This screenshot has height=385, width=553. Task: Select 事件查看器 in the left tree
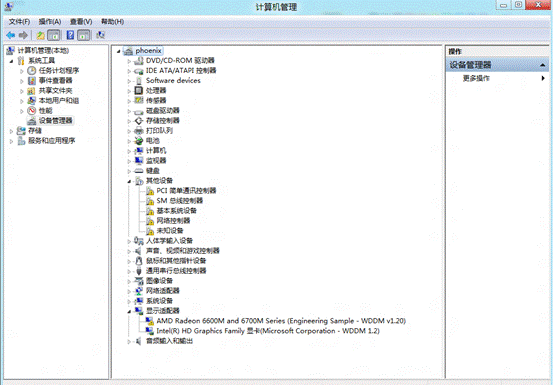point(55,80)
